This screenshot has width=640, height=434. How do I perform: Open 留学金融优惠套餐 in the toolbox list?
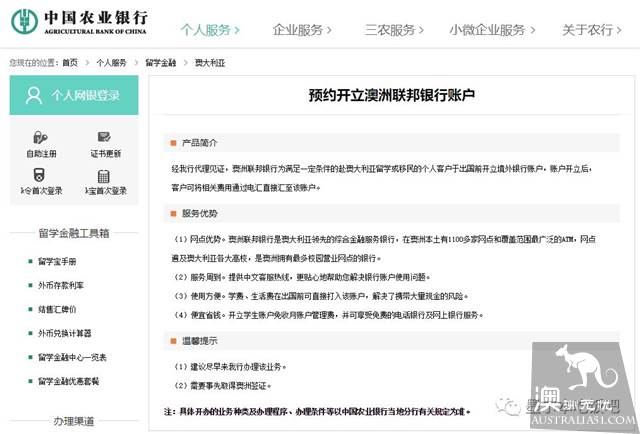coord(69,381)
